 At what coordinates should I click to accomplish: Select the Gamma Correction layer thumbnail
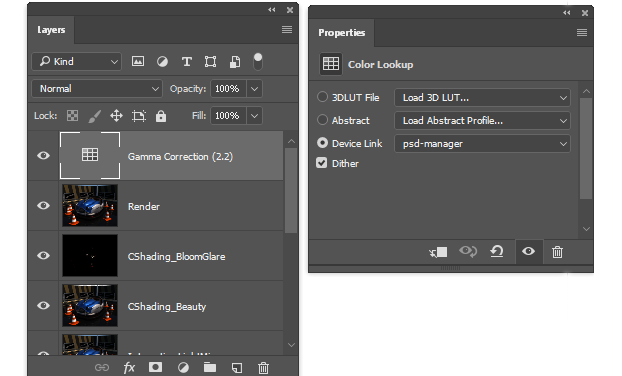pyautogui.click(x=90, y=155)
